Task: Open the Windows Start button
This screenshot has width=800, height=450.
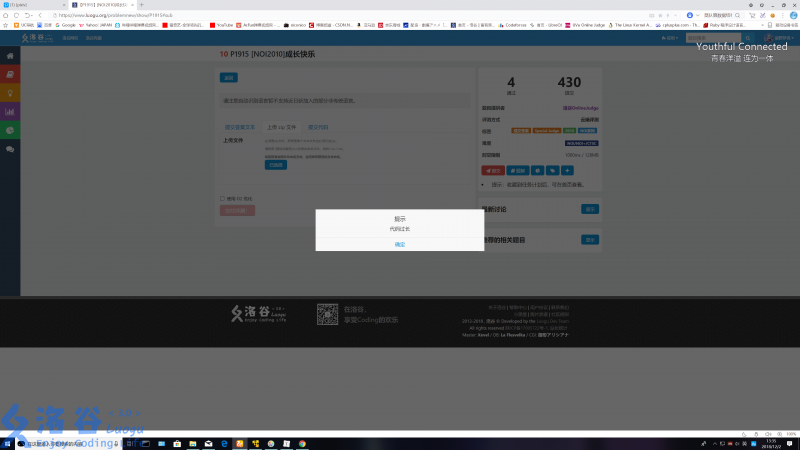Action: point(8,443)
